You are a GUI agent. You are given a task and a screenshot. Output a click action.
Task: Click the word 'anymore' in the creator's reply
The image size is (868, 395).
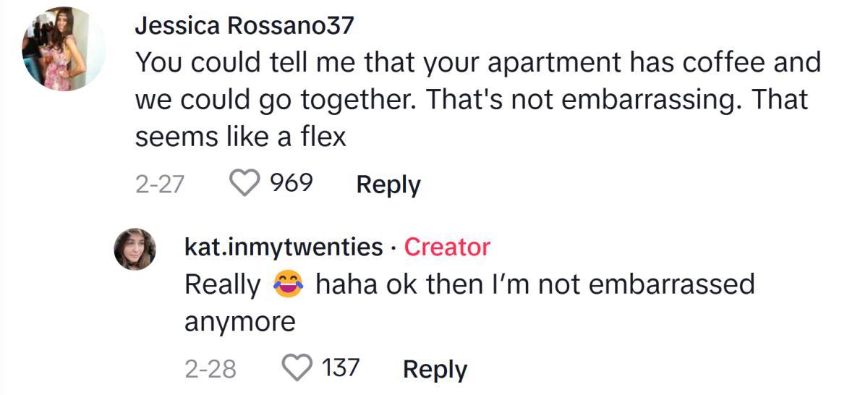tap(240, 322)
